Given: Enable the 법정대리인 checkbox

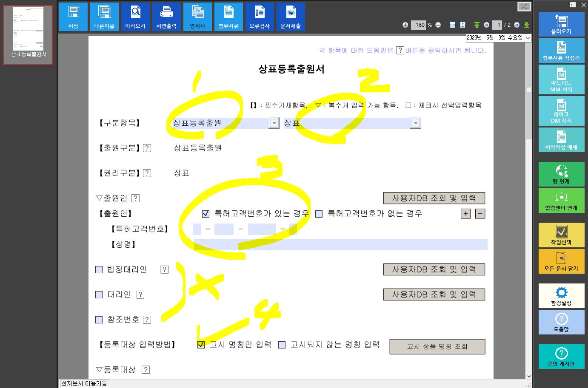Looking at the screenshot, I should [99, 269].
